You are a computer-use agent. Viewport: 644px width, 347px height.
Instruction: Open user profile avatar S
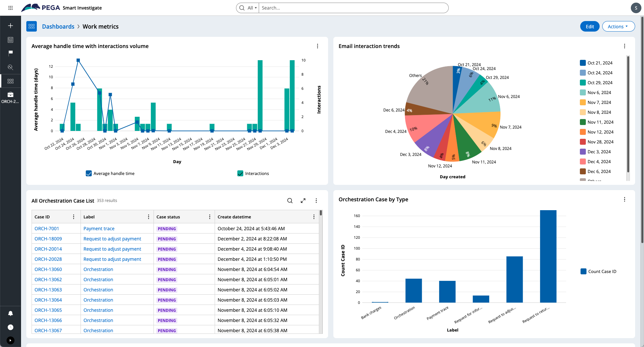[x=636, y=8]
